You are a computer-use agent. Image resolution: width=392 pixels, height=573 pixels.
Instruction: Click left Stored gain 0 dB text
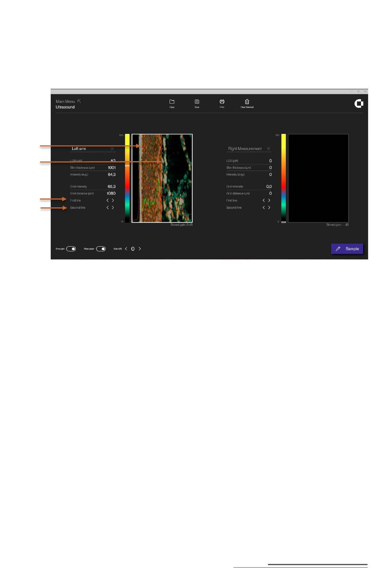tap(182, 225)
